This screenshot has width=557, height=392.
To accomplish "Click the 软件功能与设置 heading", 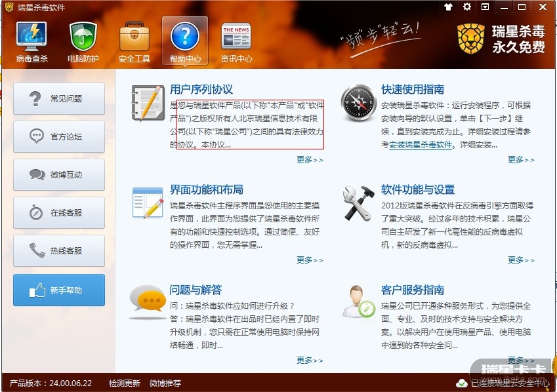I will click(418, 189).
